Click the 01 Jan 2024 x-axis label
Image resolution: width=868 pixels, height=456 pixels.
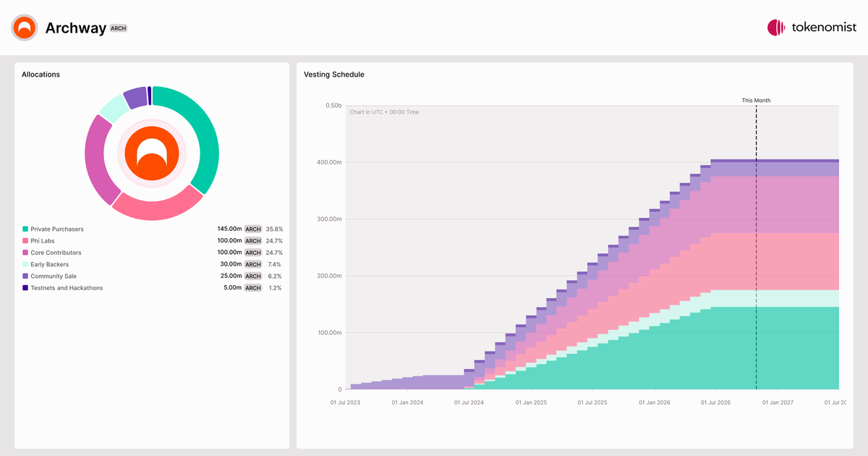(408, 402)
